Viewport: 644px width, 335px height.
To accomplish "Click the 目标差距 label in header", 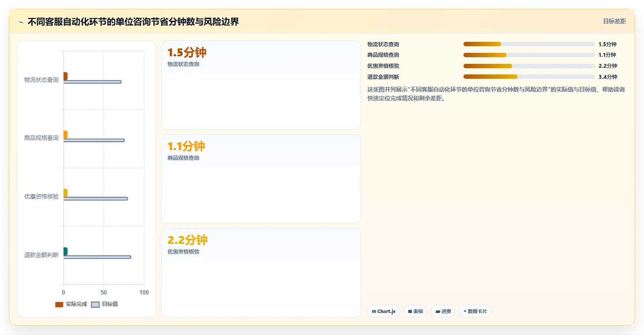I will point(614,21).
